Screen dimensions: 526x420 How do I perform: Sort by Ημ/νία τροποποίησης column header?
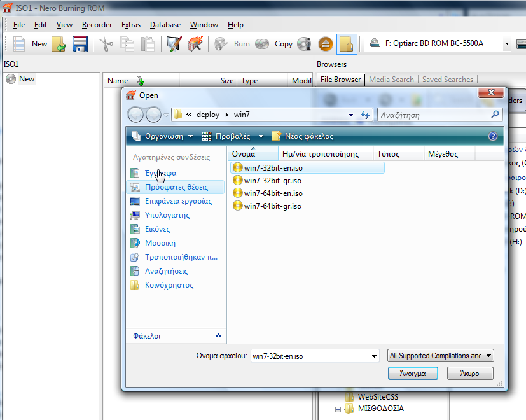(326, 154)
